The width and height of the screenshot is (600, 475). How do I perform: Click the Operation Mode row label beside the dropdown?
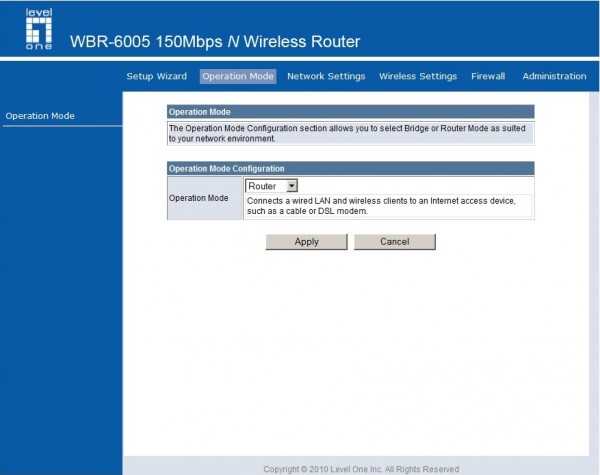pos(199,198)
